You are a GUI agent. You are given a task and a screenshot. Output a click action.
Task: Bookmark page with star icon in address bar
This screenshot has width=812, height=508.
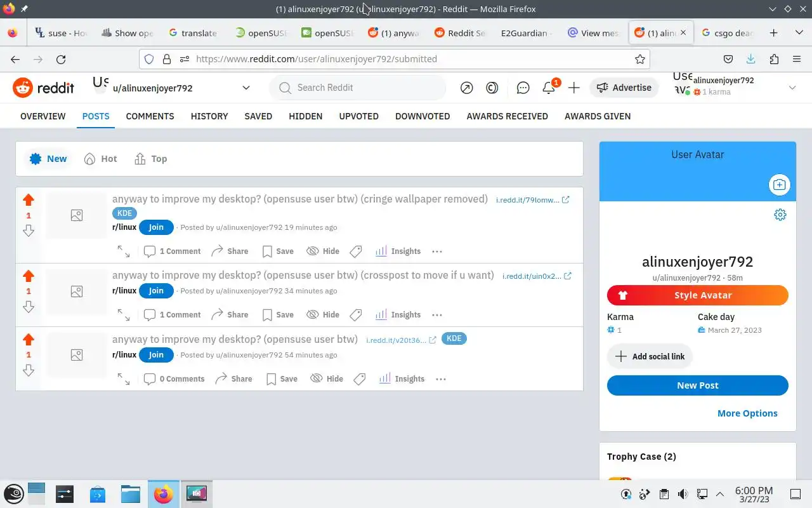[x=640, y=59]
